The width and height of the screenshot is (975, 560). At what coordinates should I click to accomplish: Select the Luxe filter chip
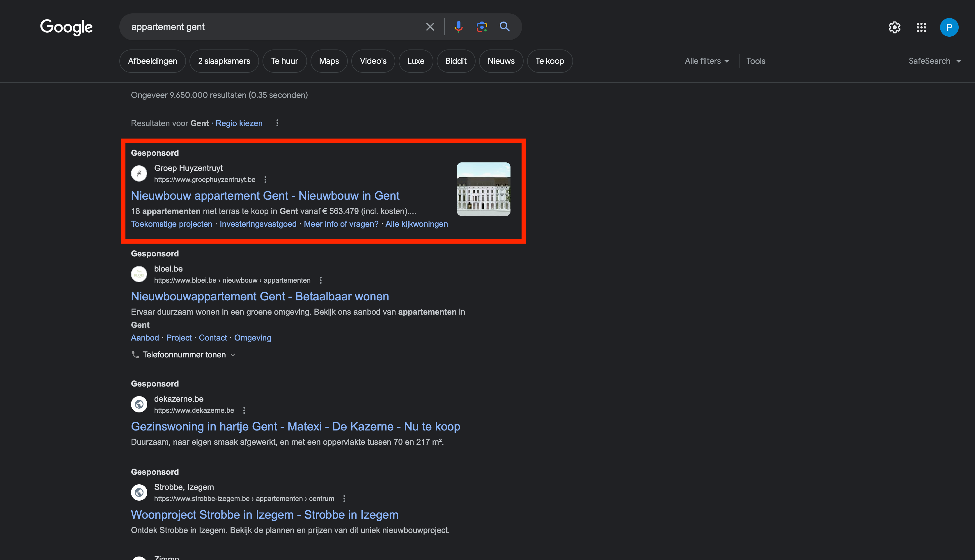pyautogui.click(x=416, y=61)
